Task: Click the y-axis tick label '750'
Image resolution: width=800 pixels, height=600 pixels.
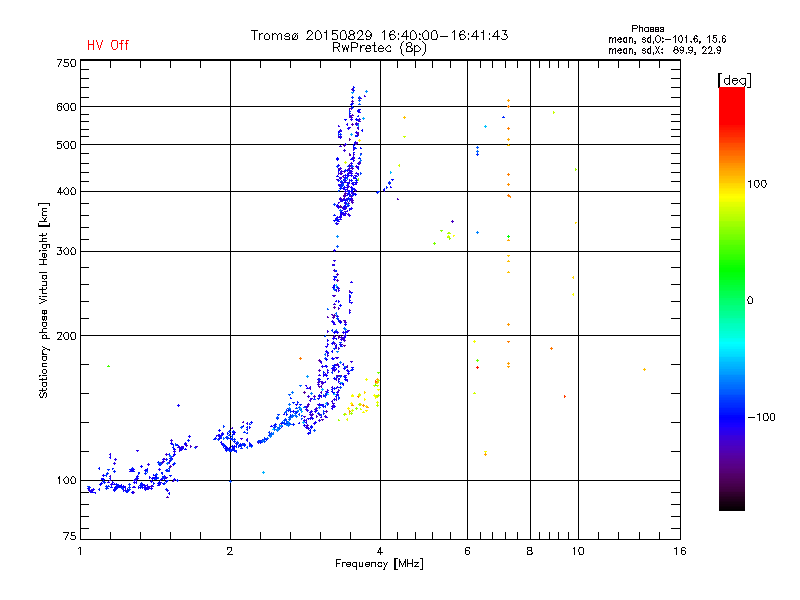Action: pos(66,63)
